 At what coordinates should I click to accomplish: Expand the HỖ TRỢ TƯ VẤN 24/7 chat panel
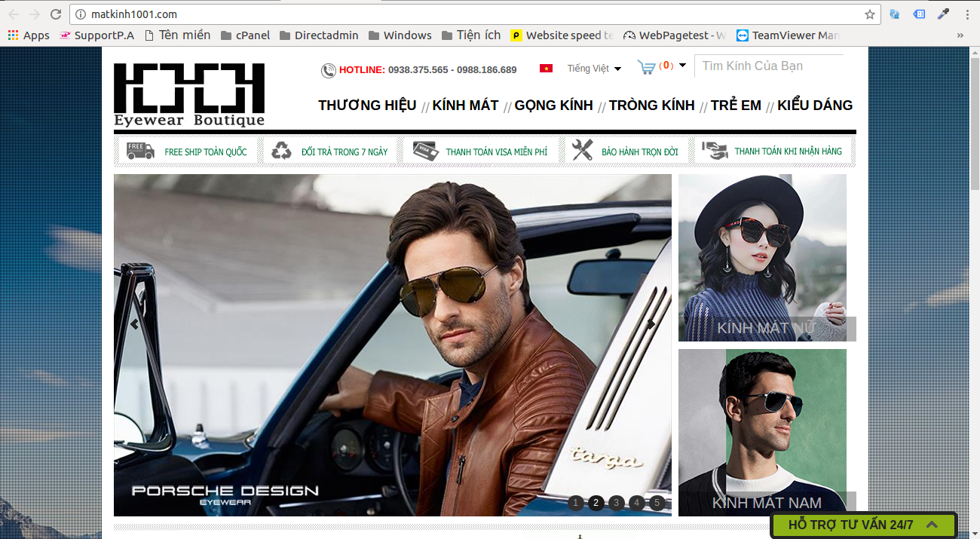coord(864,525)
